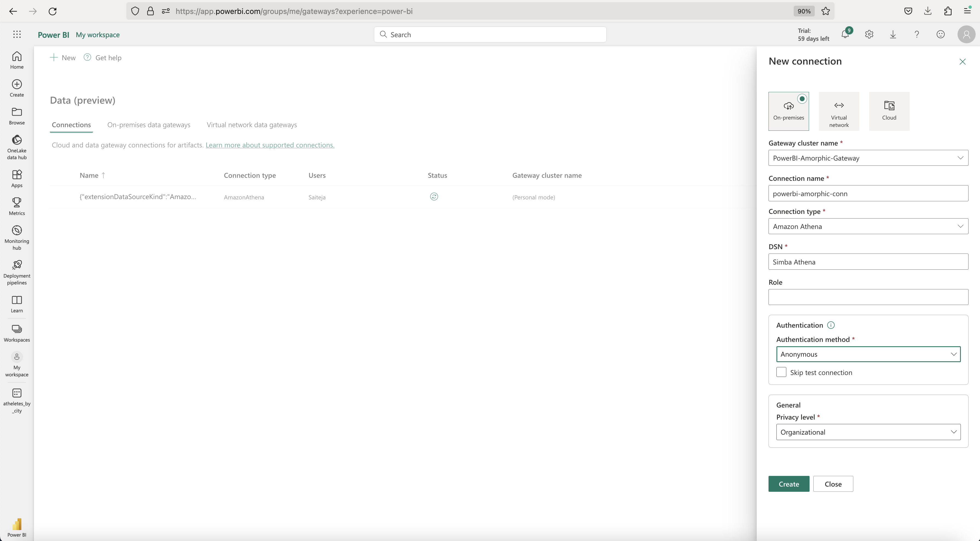
Task: Click Get help
Action: click(103, 58)
